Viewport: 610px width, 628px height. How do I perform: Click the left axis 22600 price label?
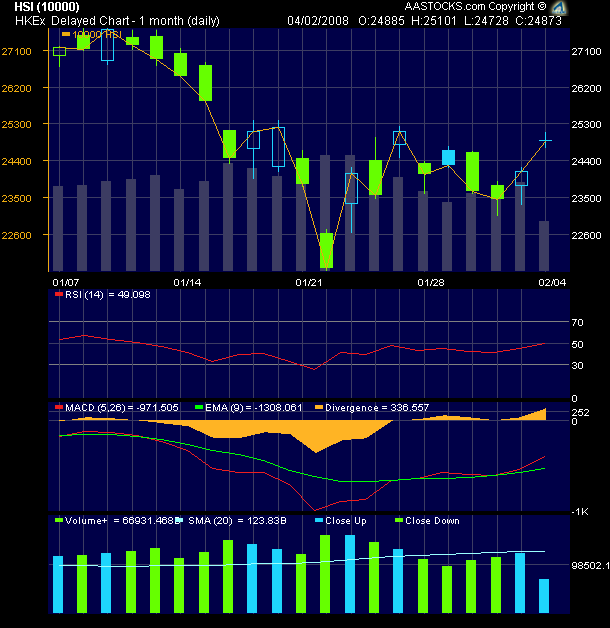click(16, 235)
